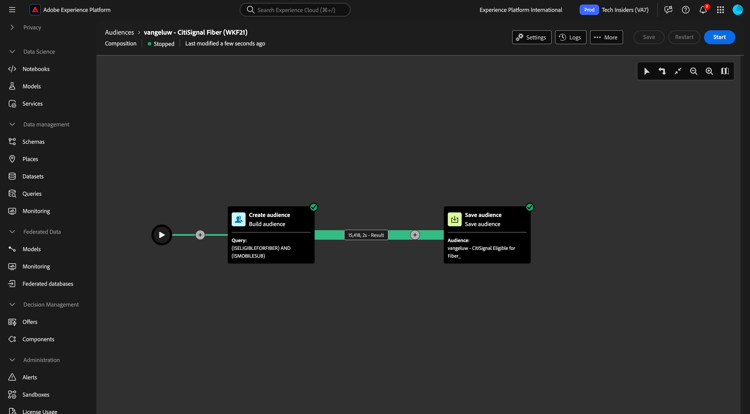Click the Save audience node icon
This screenshot has height=414, width=750.
coord(454,219)
